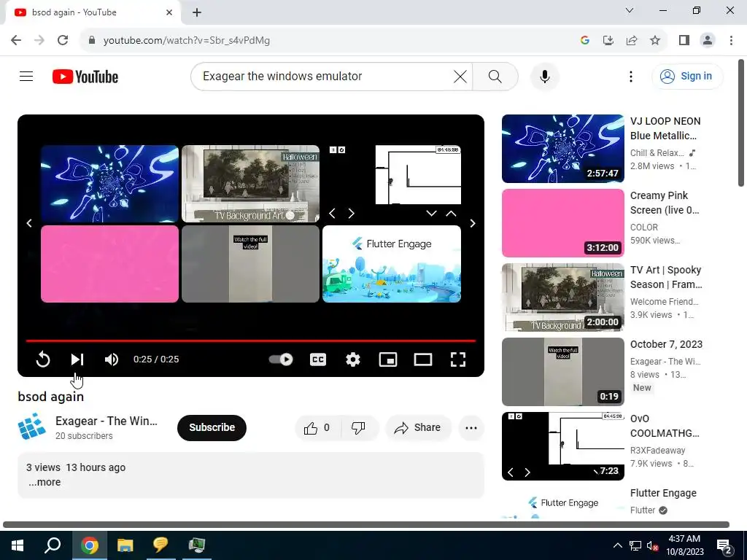Click the address bar URL
This screenshot has height=560, width=747.
[187, 41]
